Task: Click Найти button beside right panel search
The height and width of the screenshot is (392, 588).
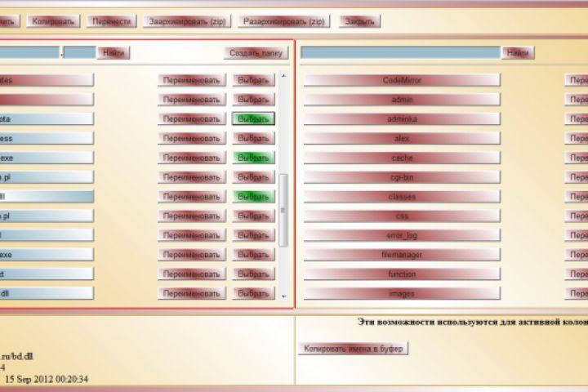Action: tap(518, 53)
